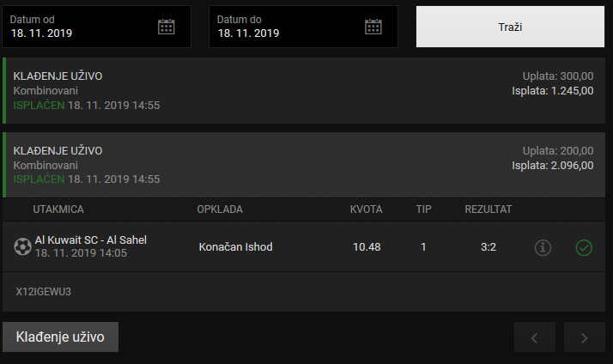
Task: Expand the ticket with Isplata 1.245,00
Action: (x=304, y=90)
